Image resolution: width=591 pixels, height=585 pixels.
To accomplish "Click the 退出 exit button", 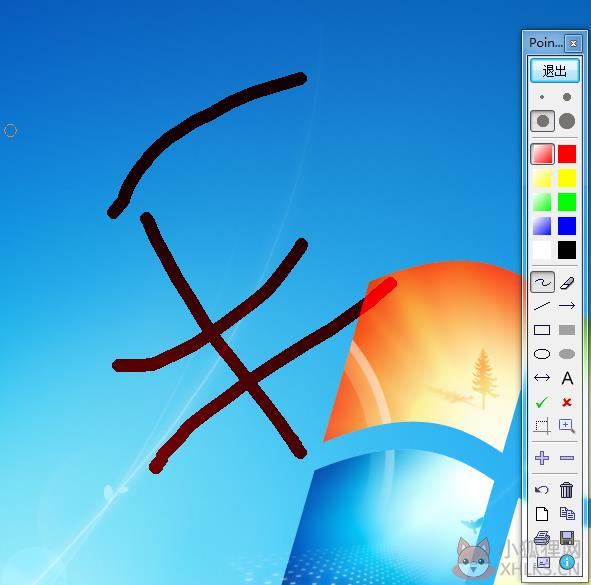I will 554,70.
